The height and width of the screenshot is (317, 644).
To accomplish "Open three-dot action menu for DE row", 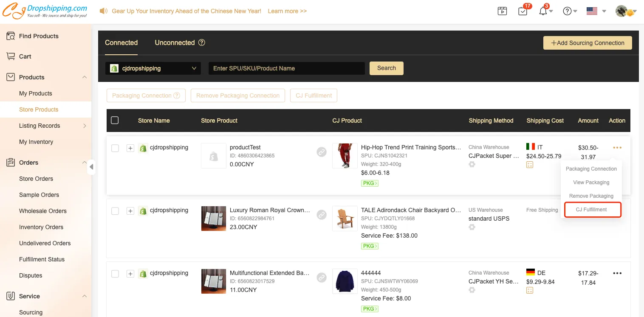I will coord(617,273).
